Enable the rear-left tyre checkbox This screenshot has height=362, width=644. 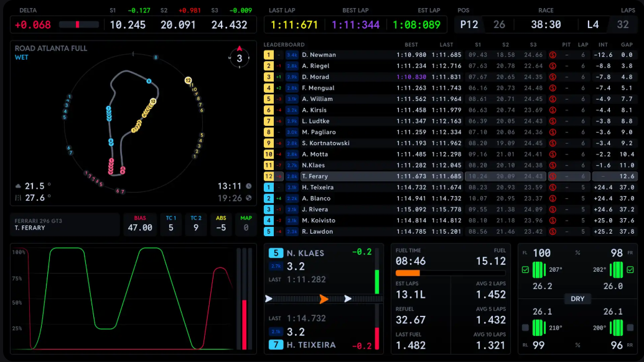click(x=526, y=328)
